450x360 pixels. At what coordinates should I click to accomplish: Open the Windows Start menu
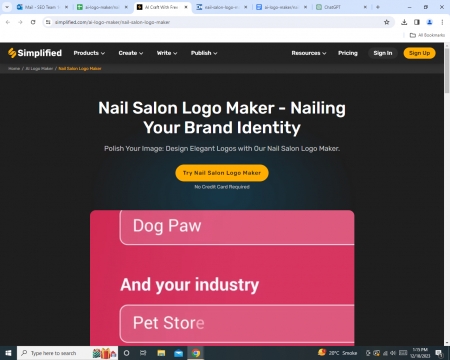tap(8, 353)
